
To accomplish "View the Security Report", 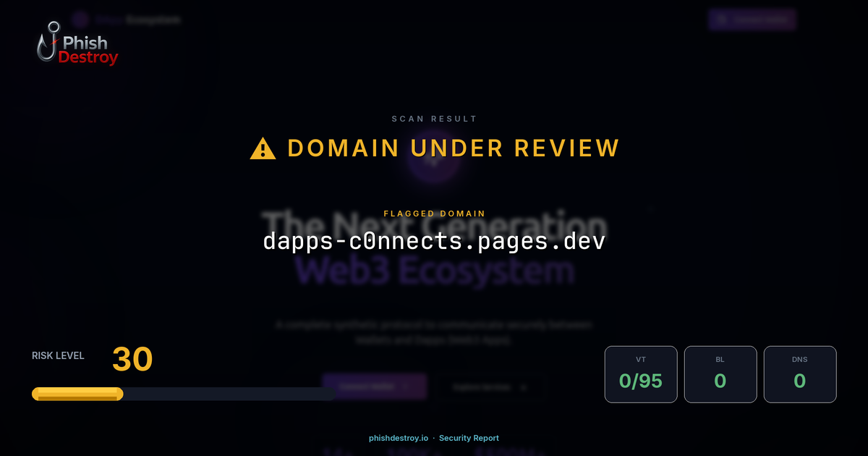I will click(x=469, y=438).
